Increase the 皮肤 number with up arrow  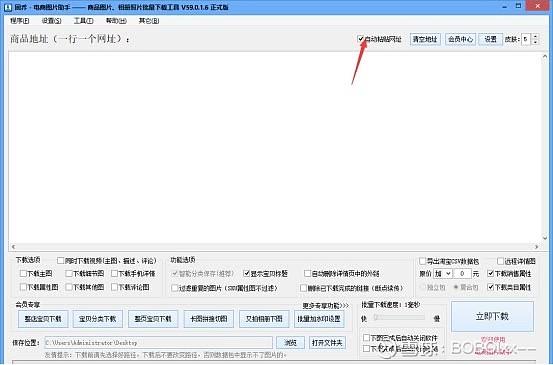click(x=535, y=36)
